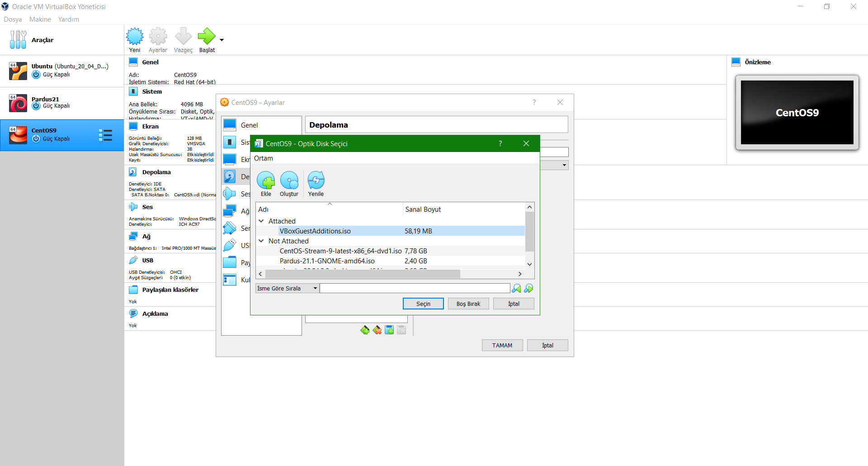The width and height of the screenshot is (868, 466).
Task: Click İptal in the Ayarlar dialog
Action: pos(547,345)
